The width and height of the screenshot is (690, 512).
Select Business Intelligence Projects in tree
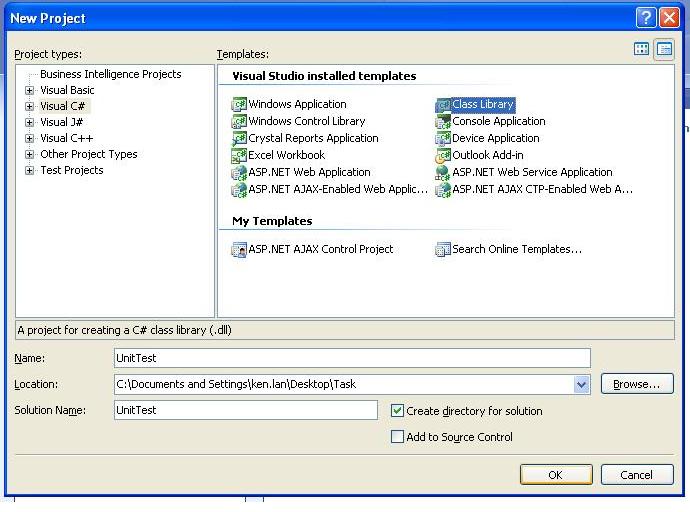pos(110,74)
